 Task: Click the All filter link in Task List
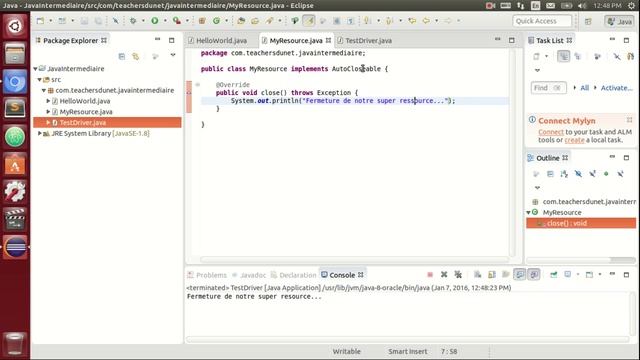pos(584,88)
